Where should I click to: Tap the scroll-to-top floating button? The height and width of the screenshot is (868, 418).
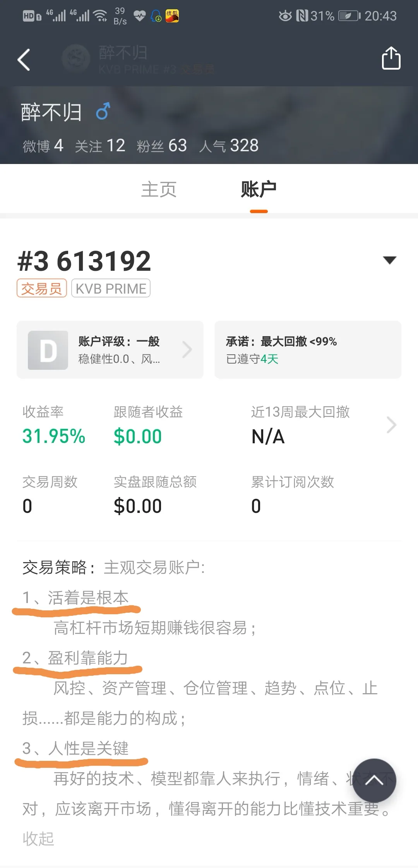[x=374, y=780]
